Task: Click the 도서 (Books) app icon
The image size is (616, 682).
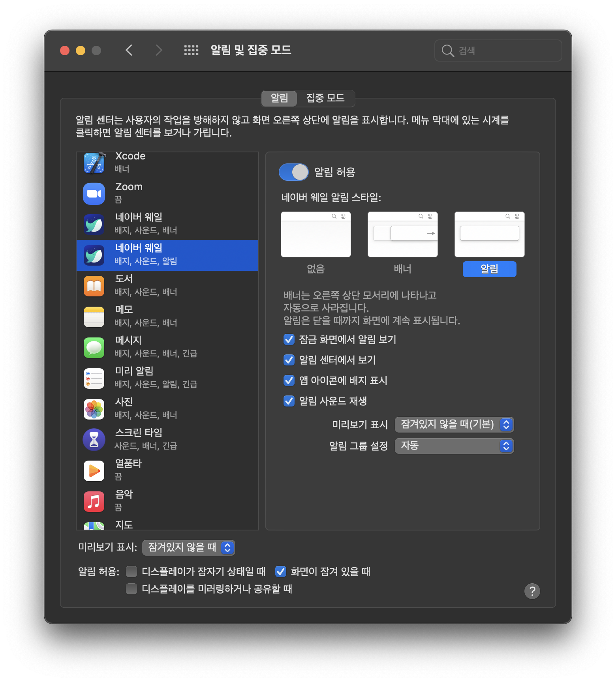Action: 94,286
